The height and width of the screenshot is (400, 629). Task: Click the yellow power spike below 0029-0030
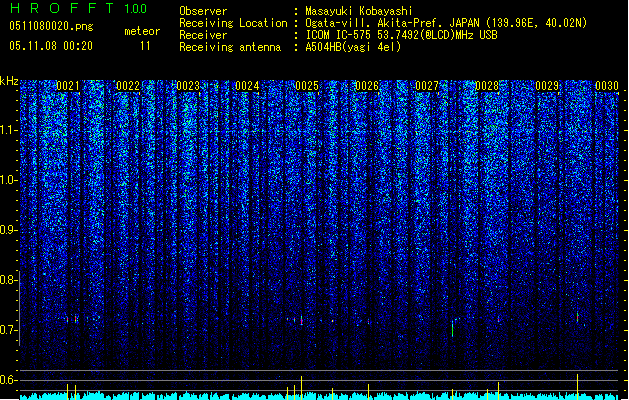(578, 386)
